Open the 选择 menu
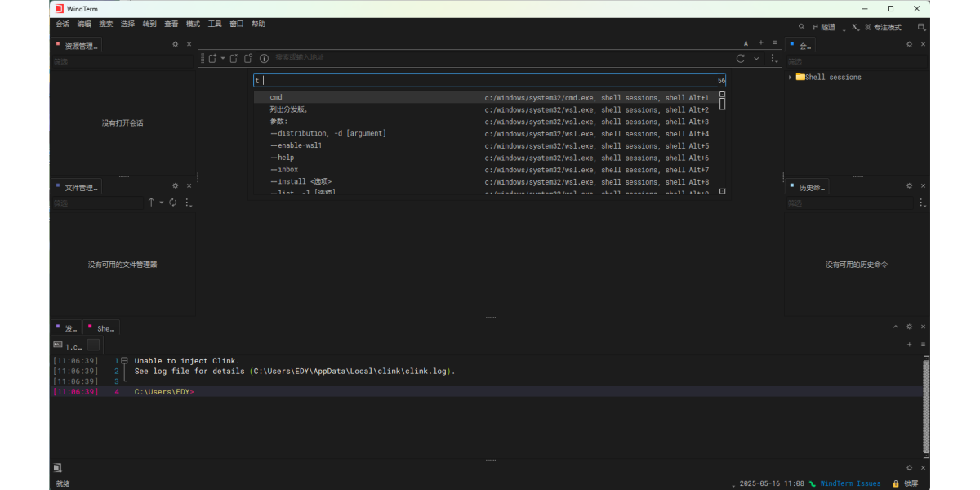This screenshot has width=980, height=490. coord(128,24)
